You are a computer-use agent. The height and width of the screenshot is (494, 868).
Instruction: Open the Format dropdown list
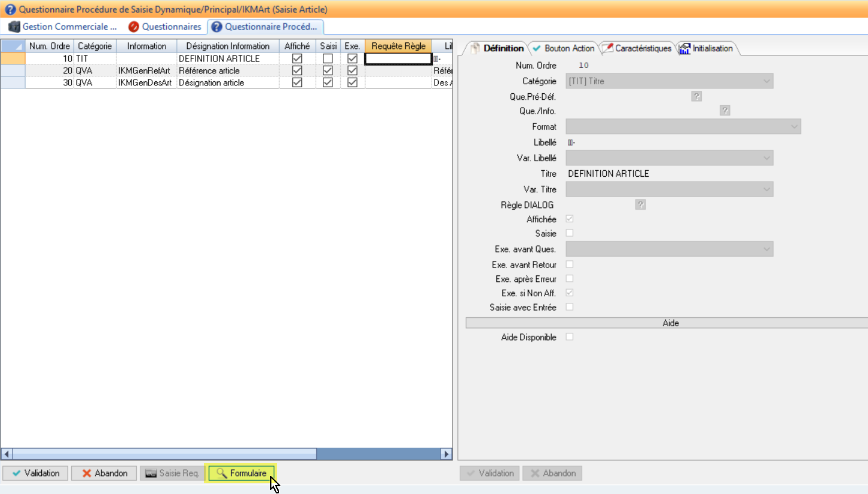tap(794, 127)
